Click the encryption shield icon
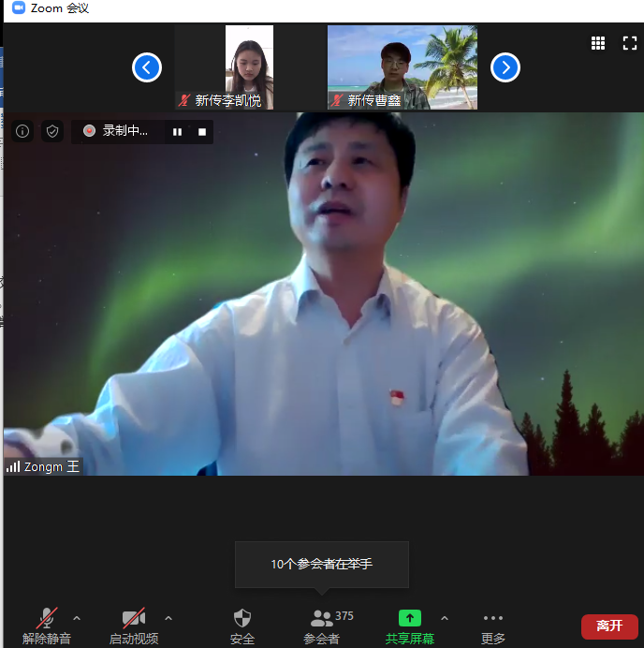 point(52,131)
